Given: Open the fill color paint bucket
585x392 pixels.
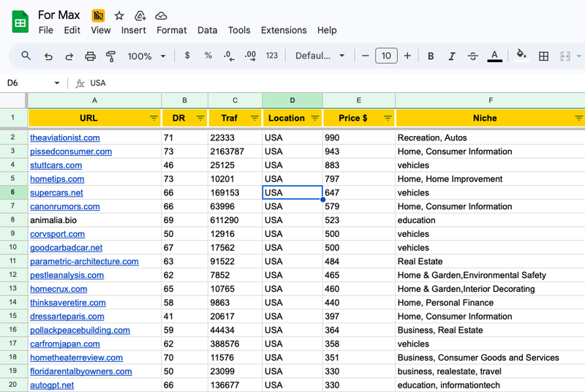Looking at the screenshot, I should pyautogui.click(x=521, y=56).
